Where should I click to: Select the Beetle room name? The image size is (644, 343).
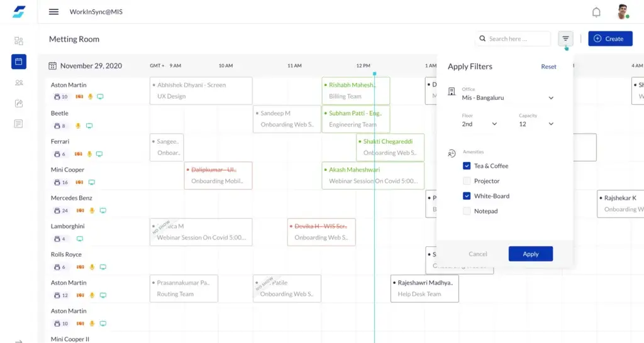pyautogui.click(x=60, y=113)
